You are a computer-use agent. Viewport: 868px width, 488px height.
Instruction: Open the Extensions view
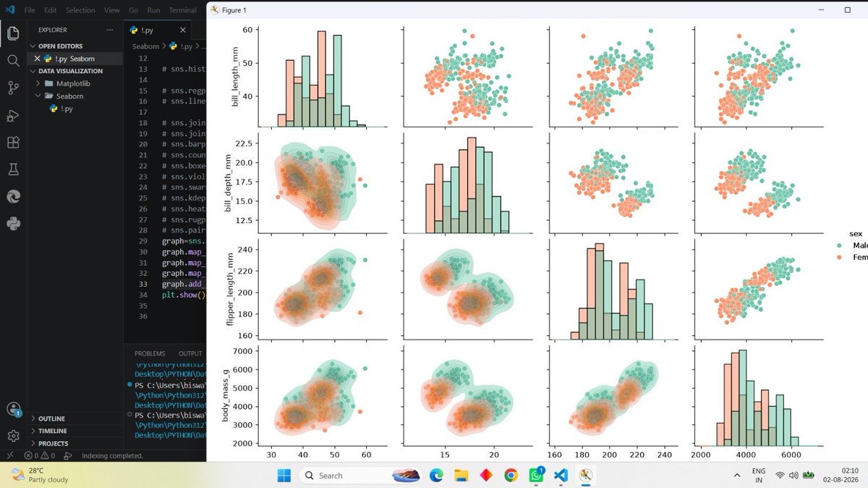tap(13, 143)
